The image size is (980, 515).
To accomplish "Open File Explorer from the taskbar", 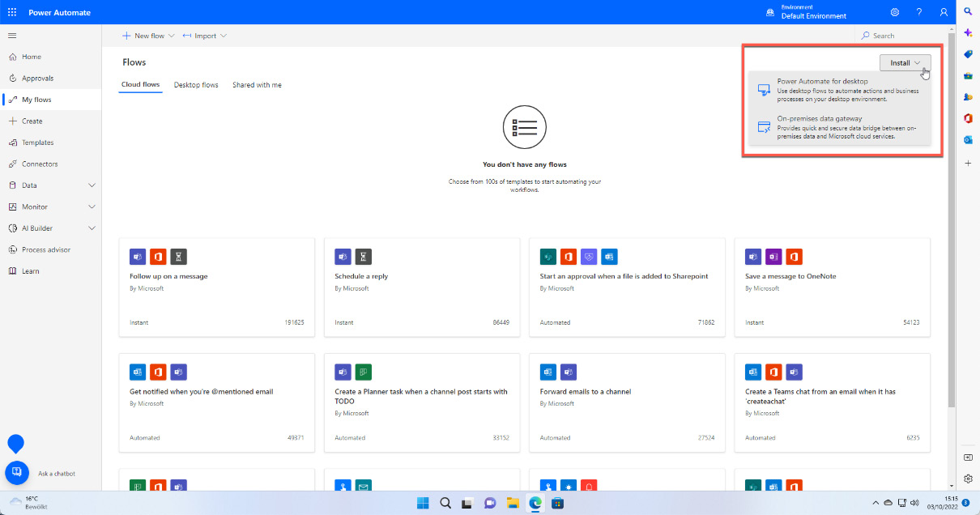I will (x=512, y=503).
